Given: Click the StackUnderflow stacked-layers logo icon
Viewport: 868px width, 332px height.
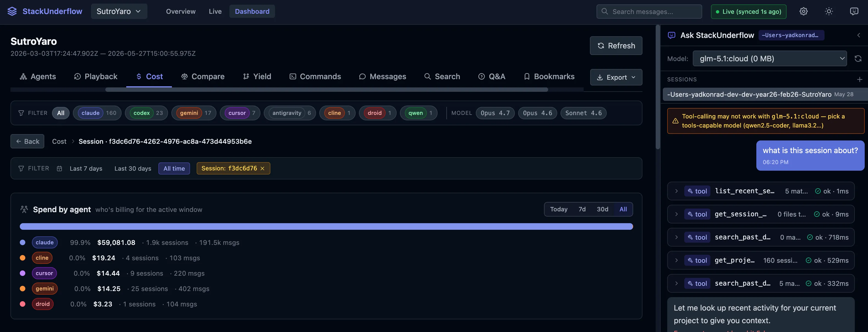Looking at the screenshot, I should coord(12,11).
